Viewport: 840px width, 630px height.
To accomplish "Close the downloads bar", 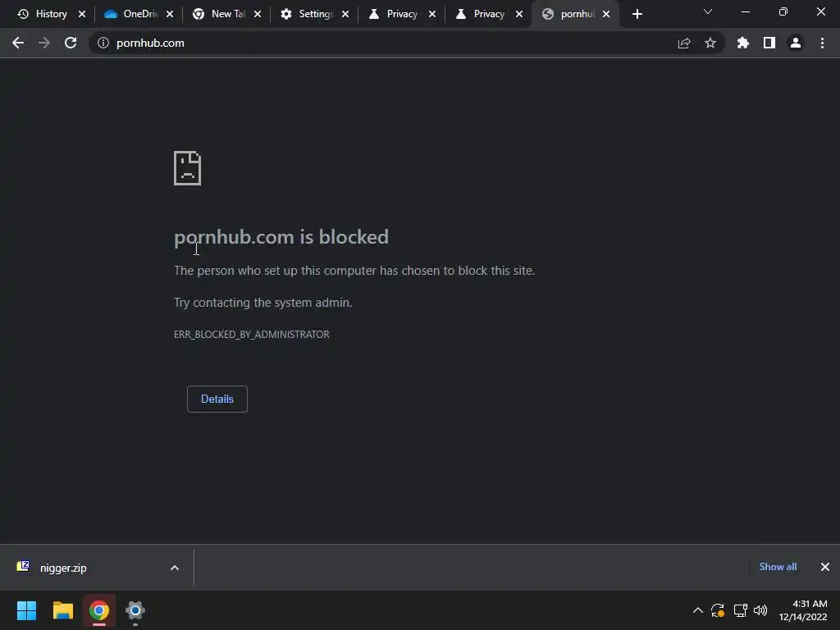I will (x=825, y=567).
